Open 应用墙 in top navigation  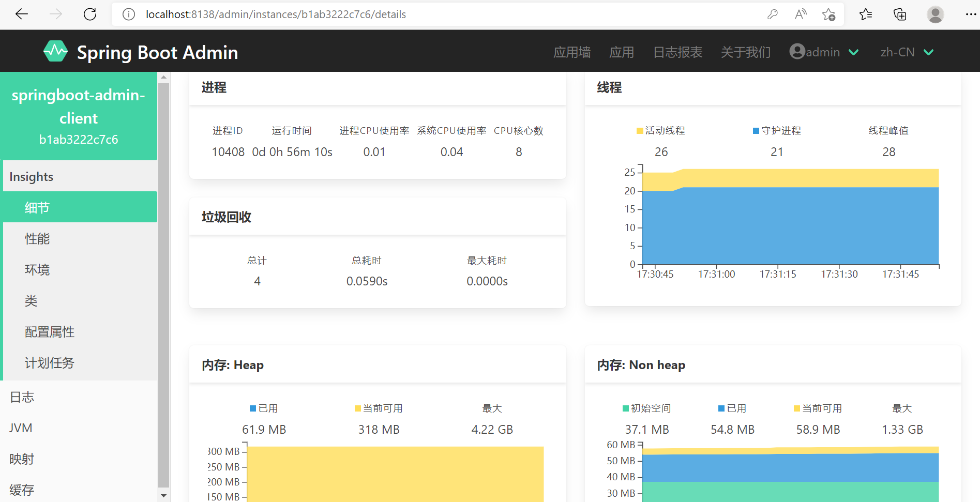click(572, 52)
